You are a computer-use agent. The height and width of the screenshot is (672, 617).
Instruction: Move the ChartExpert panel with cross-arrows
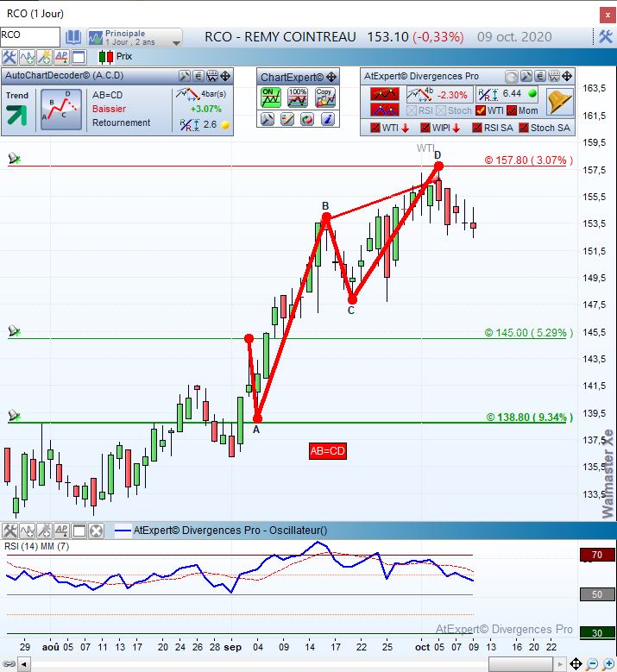pos(331,77)
